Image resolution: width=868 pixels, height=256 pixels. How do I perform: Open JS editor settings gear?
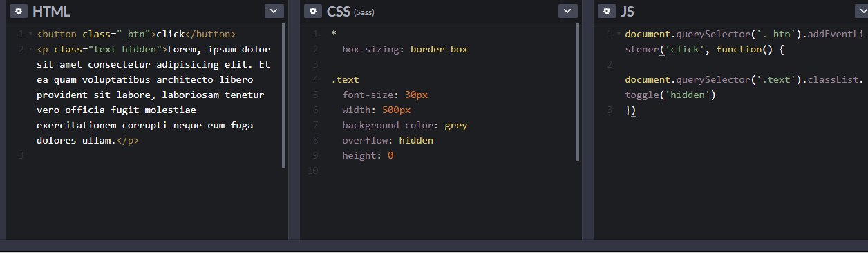point(607,12)
